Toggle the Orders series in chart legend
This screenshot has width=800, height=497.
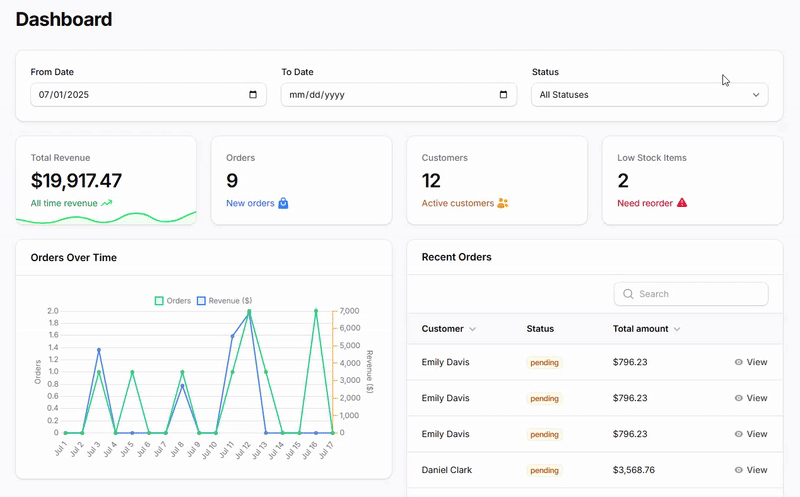coord(178,300)
